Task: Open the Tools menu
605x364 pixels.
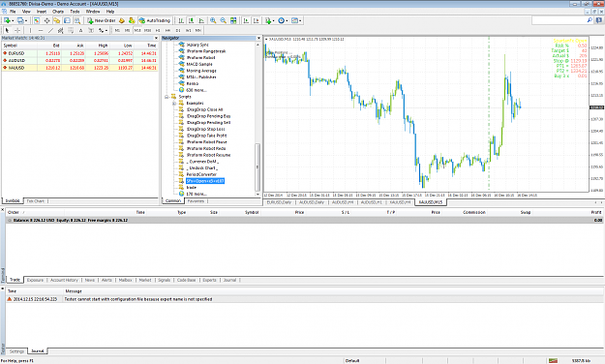Action: pos(75,12)
